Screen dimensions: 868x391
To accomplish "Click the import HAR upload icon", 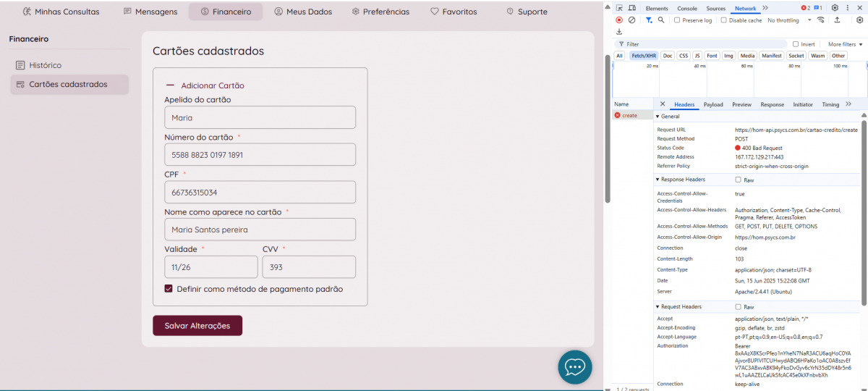I will point(837,20).
